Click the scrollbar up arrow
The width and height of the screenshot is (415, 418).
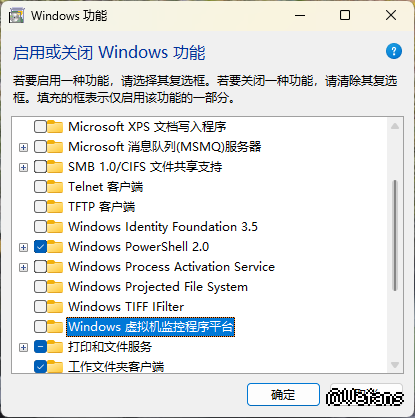[395, 126]
